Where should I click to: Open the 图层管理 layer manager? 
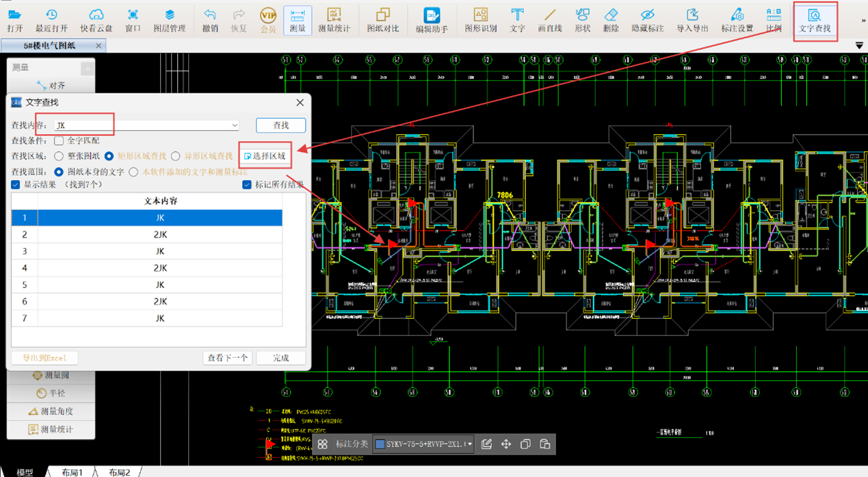point(169,20)
